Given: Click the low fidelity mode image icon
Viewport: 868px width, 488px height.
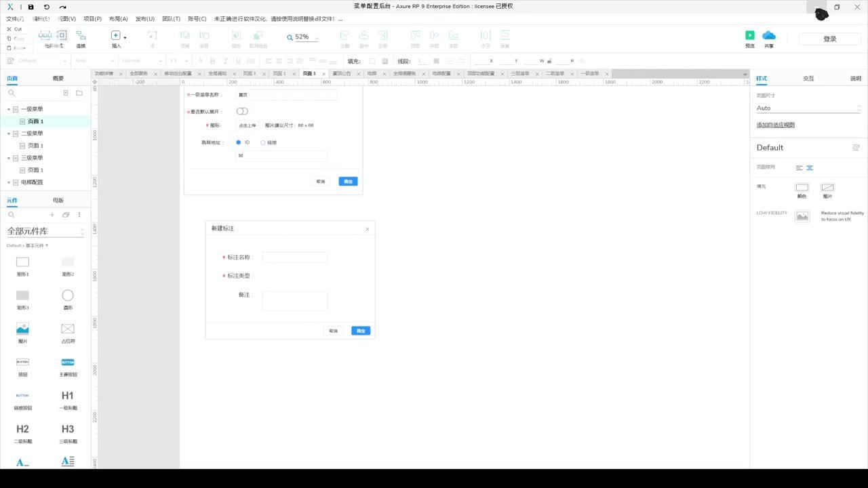Looking at the screenshot, I should [802, 216].
